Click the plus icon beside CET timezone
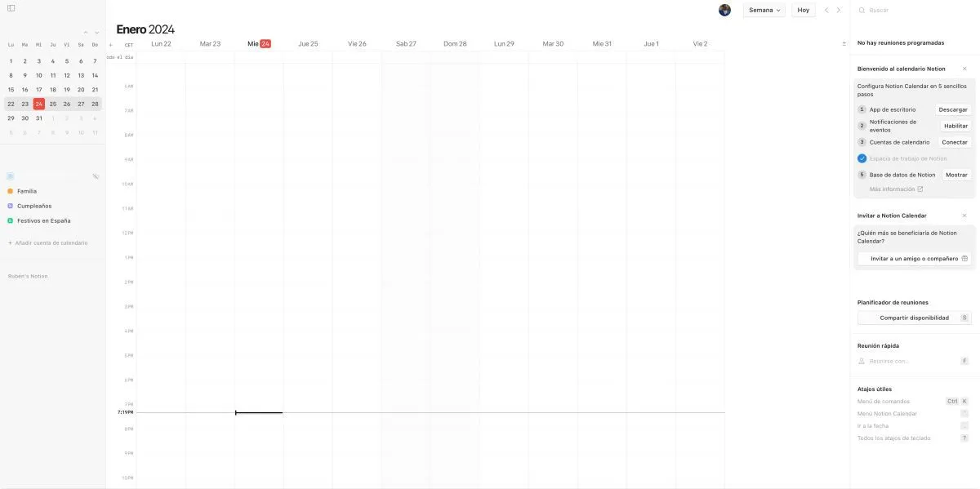 tap(111, 44)
